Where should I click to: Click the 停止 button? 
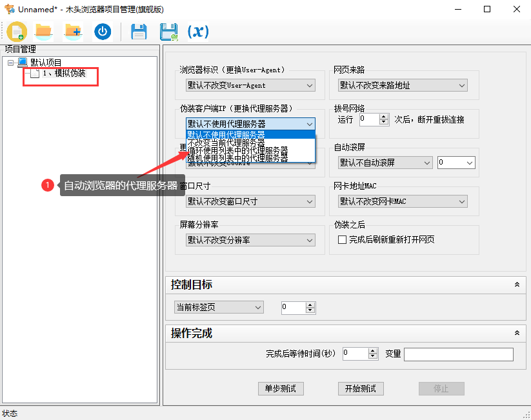tap(441, 388)
